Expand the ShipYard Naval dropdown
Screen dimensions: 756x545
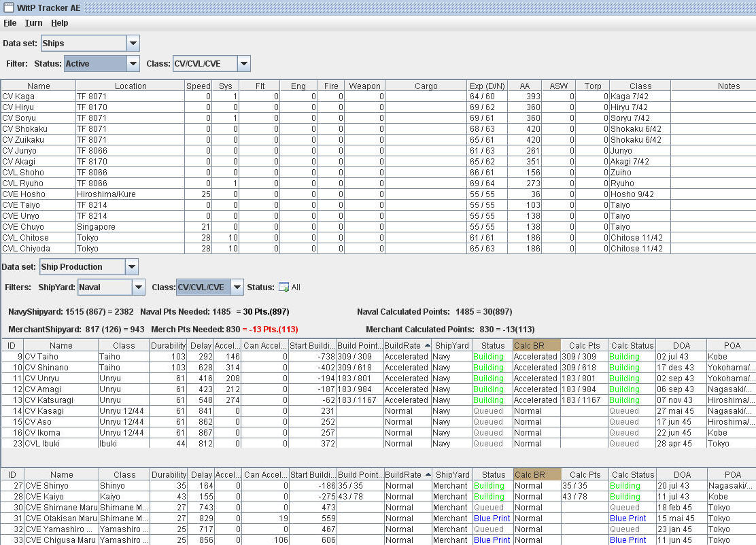point(139,287)
